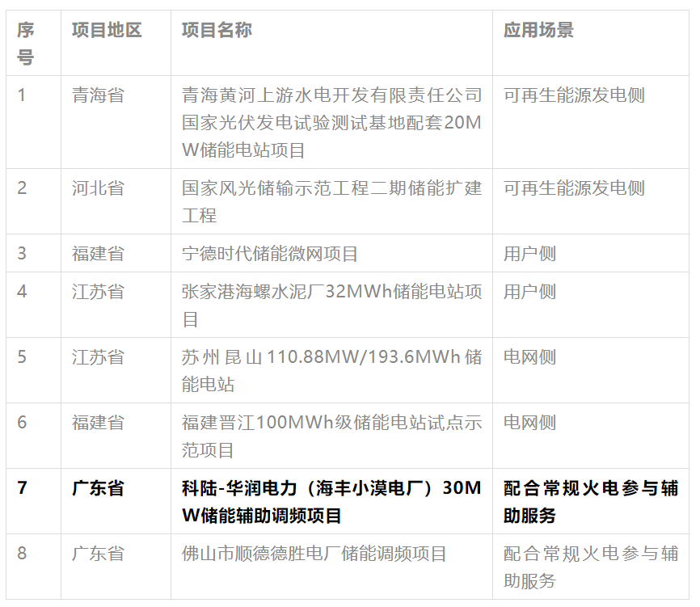Click the bold 广东省 in row 7
The image size is (700, 607).
tap(98, 488)
